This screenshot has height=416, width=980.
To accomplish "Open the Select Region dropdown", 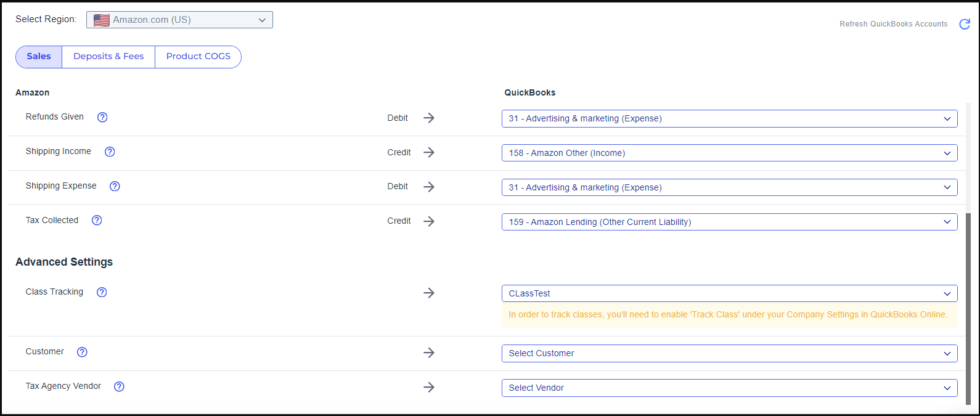I will pos(179,20).
